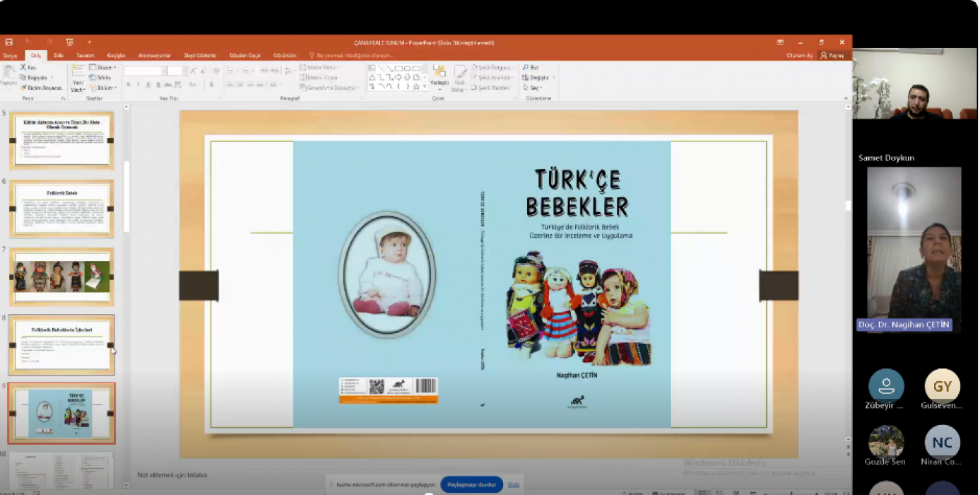Select the star shape in shapes gallery
The height and width of the screenshot is (495, 980).
pyautogui.click(x=416, y=86)
